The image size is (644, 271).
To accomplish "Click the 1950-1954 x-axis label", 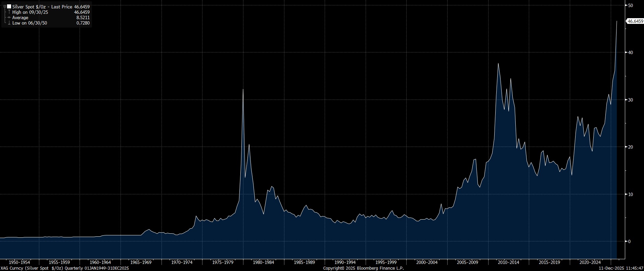I will [x=19, y=262].
